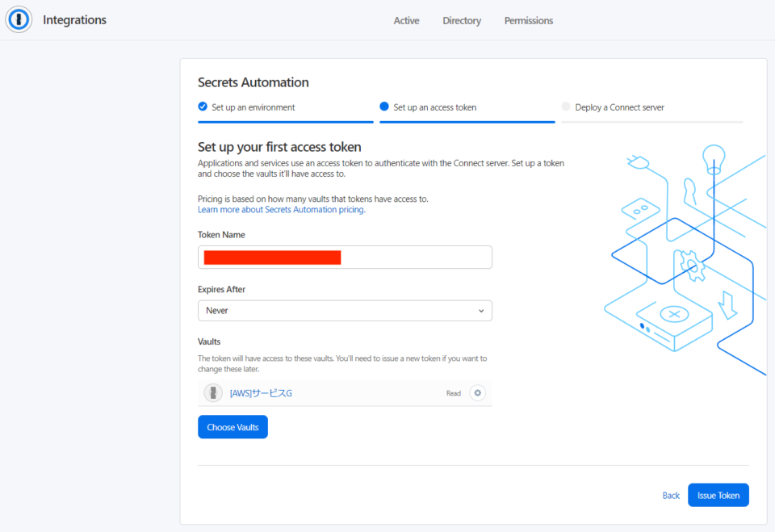Switch to the Active tab
This screenshot has width=775, height=532.
pyautogui.click(x=406, y=21)
